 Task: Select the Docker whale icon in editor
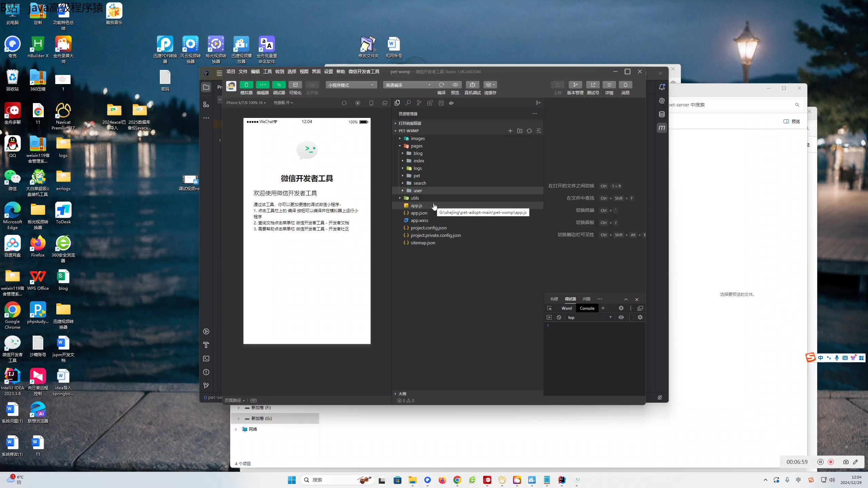pyautogui.click(x=452, y=103)
